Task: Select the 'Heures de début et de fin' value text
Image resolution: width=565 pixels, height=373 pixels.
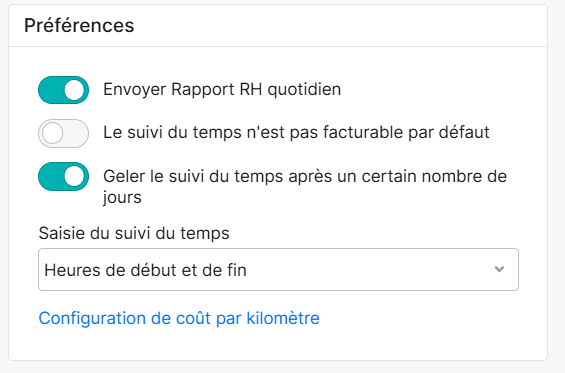Action: tap(145, 270)
